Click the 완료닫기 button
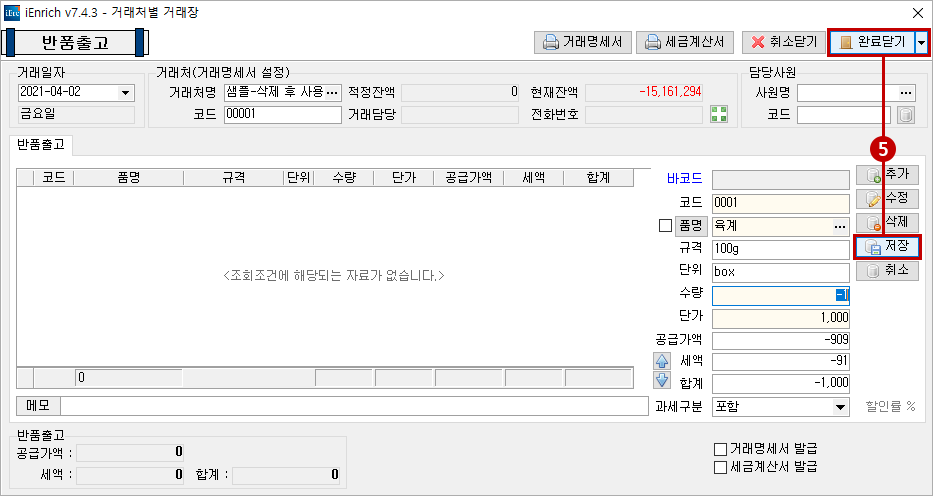 click(x=872, y=42)
